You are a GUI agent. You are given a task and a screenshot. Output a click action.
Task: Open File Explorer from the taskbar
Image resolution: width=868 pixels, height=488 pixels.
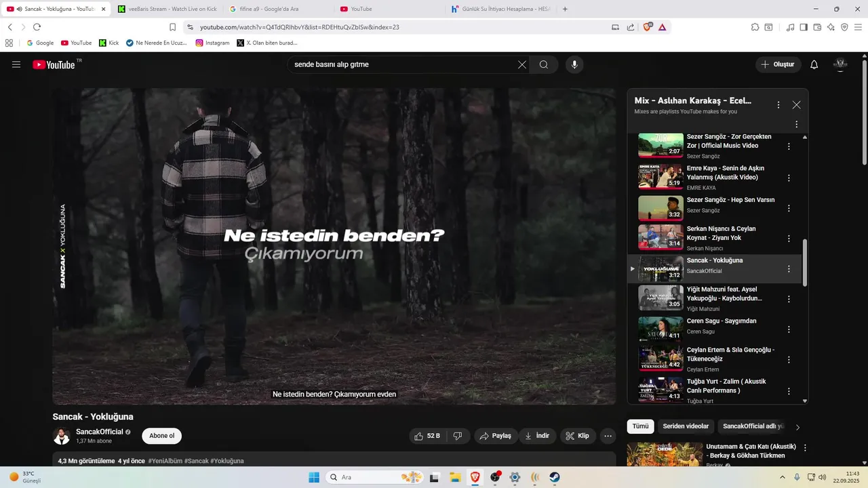[x=455, y=477]
